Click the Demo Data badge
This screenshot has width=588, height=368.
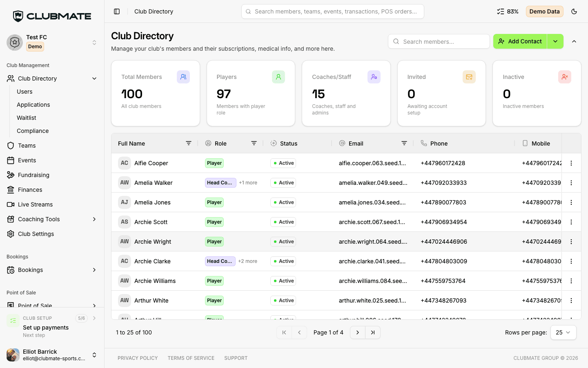[544, 11]
